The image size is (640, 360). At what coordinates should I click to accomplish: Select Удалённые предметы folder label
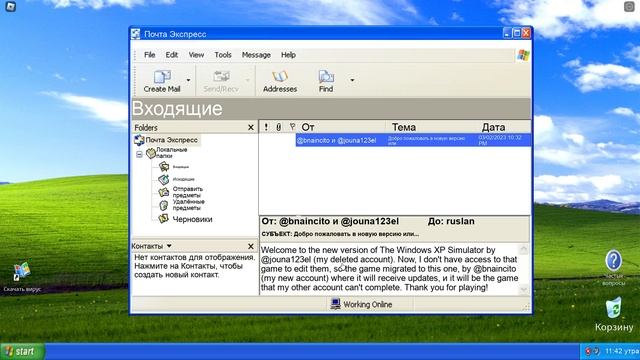(188, 205)
